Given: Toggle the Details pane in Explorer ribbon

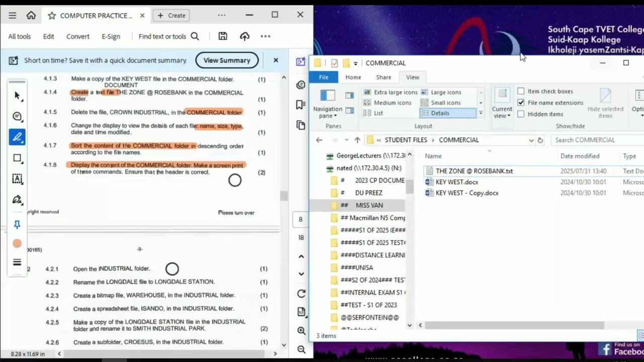Looking at the screenshot, I should (x=350, y=110).
